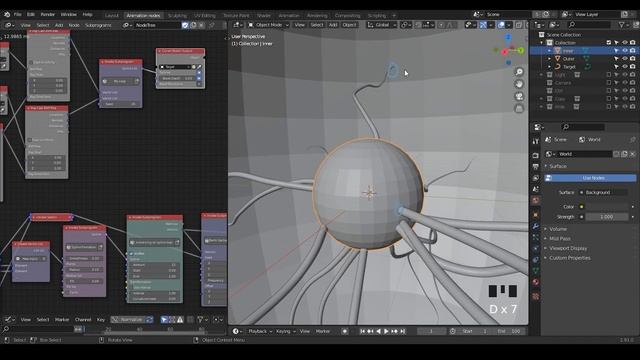Open the Edit menu
This screenshot has height=360, width=640.
click(x=31, y=14)
